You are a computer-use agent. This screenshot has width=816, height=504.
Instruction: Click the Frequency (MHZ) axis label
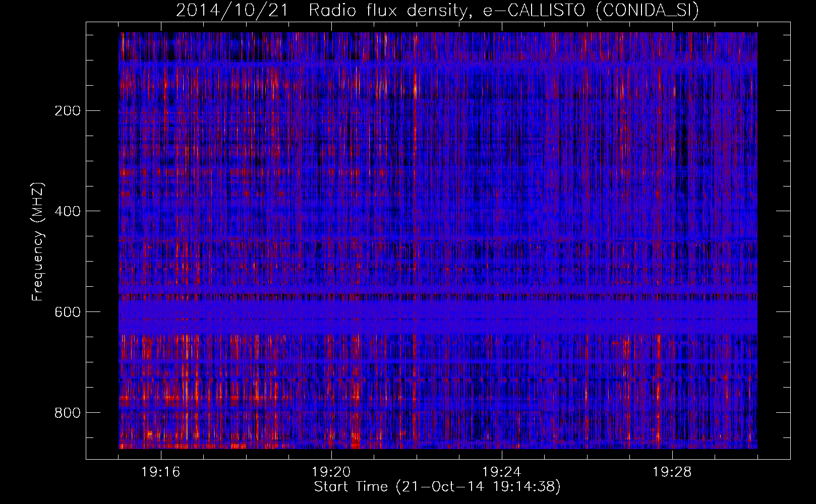[x=38, y=242]
